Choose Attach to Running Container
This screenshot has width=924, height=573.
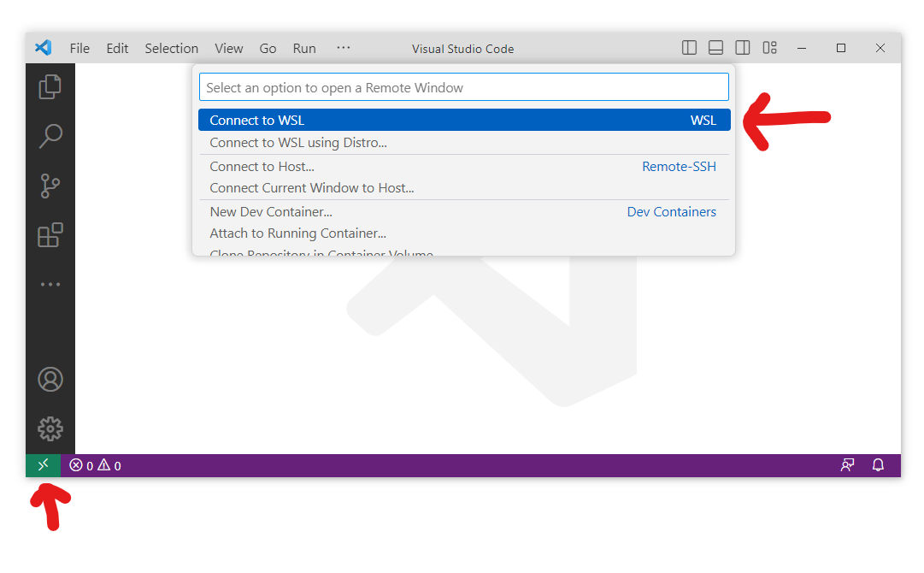[x=464, y=233]
